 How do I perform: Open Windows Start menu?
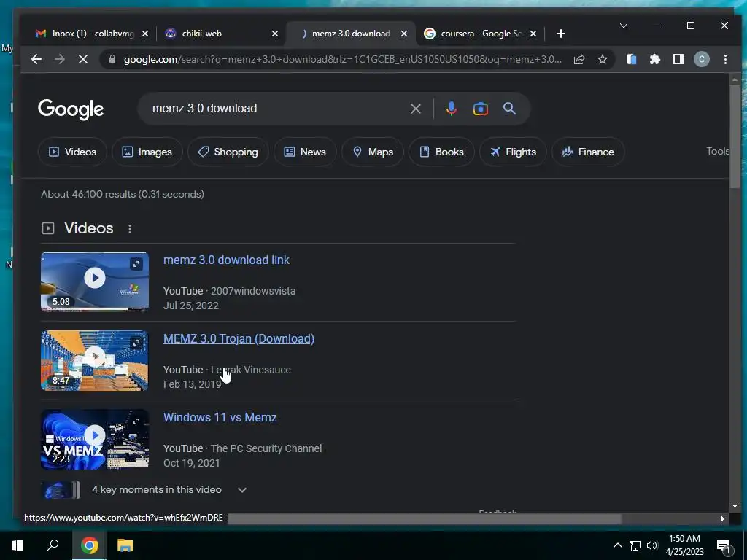coord(18,545)
